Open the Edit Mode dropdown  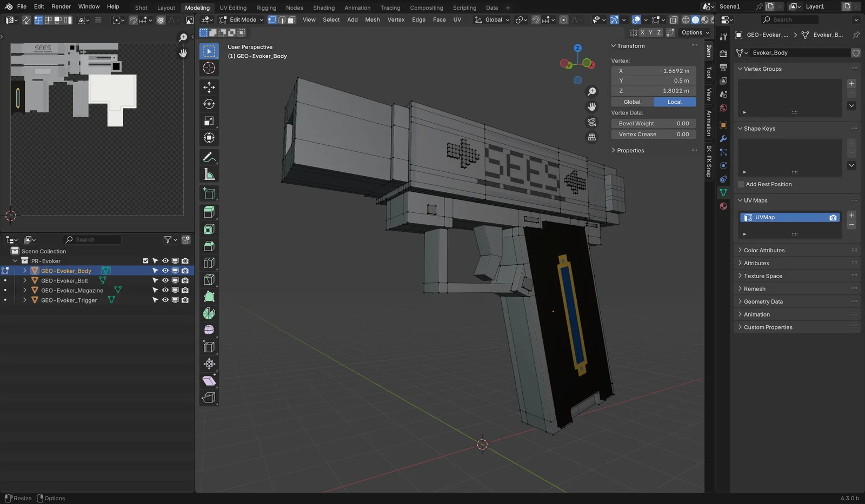coord(241,19)
